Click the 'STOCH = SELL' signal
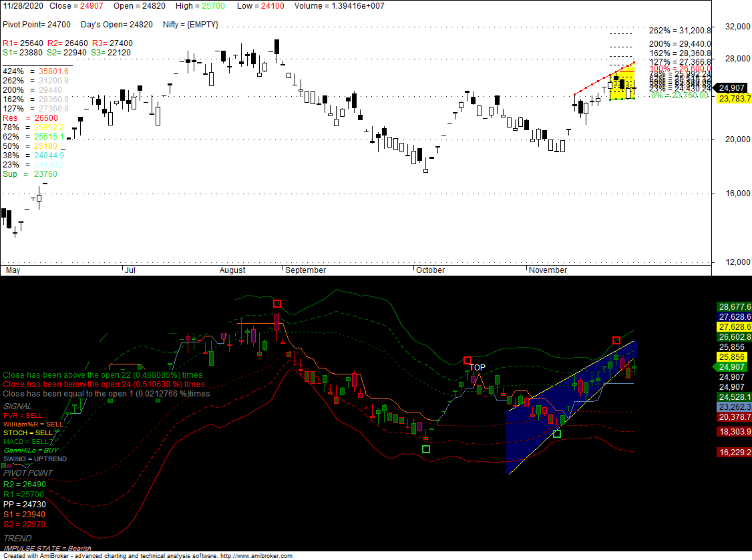Viewport: 752px width, 560px height. [28, 433]
